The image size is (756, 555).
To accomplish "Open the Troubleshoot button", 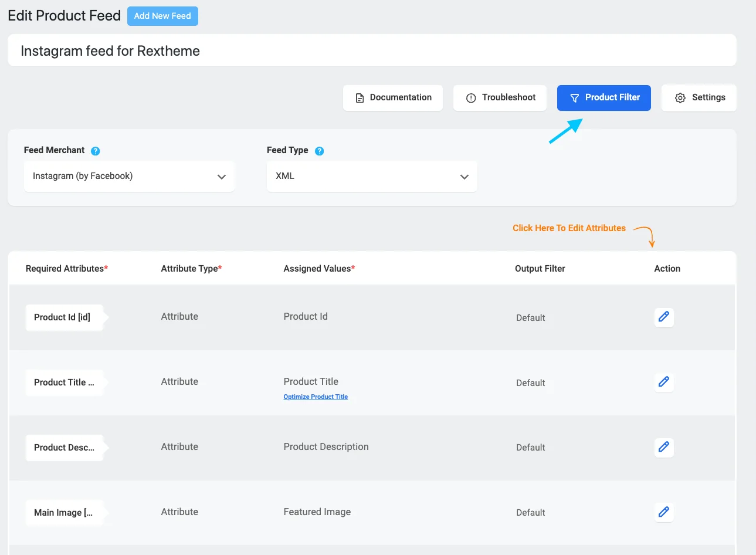I will pos(500,97).
